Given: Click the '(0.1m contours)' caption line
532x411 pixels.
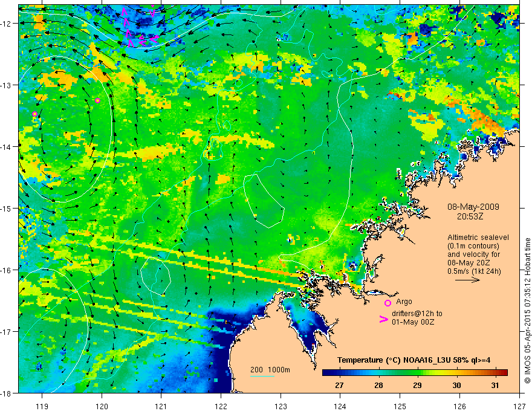Looking at the screenshot, I should [x=473, y=246].
